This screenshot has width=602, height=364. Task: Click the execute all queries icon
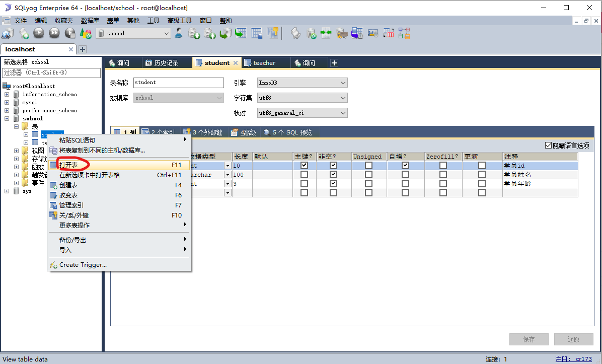54,33
